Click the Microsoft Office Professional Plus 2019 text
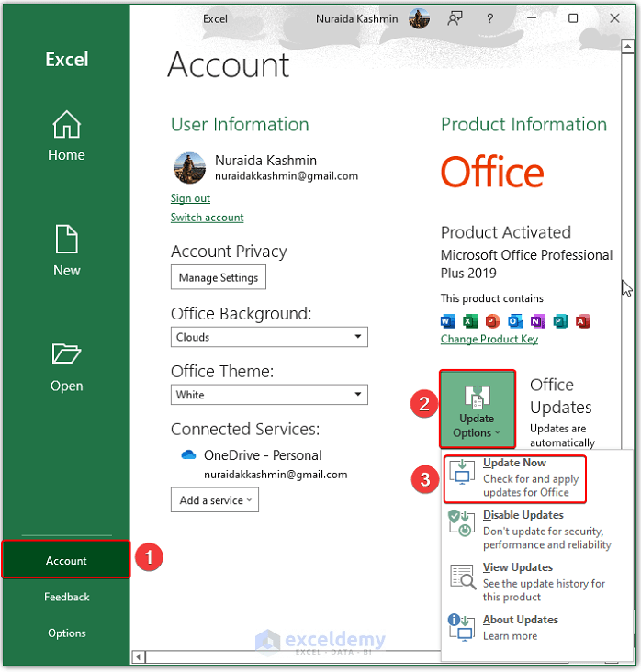This screenshot has width=641, height=672. tap(526, 264)
